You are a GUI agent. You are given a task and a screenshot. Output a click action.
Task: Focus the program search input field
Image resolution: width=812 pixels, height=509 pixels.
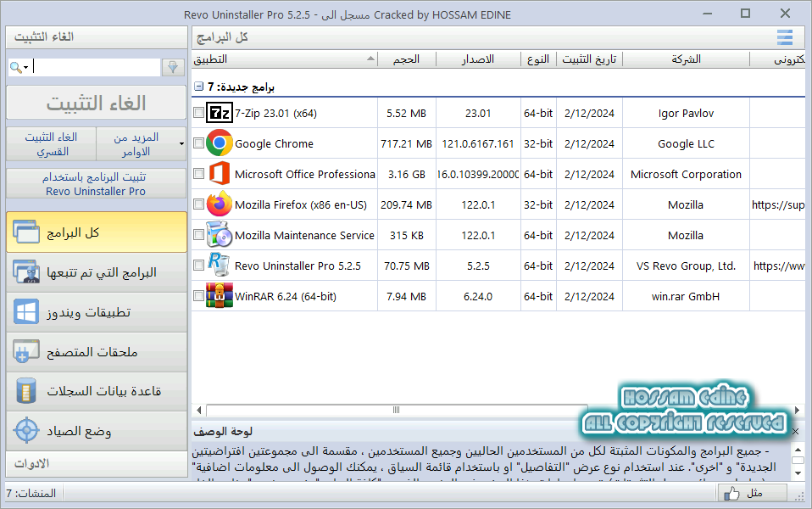(97, 67)
